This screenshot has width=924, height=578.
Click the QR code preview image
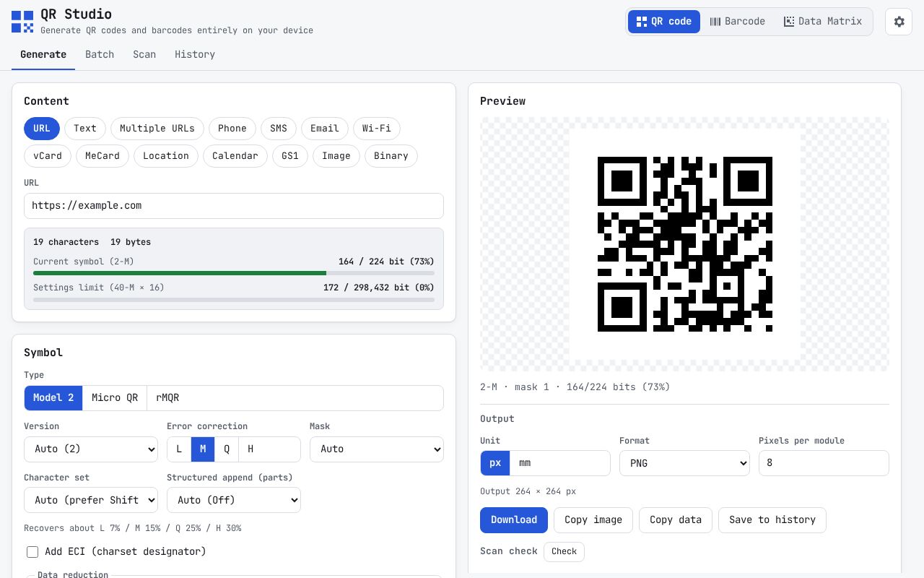685,244
